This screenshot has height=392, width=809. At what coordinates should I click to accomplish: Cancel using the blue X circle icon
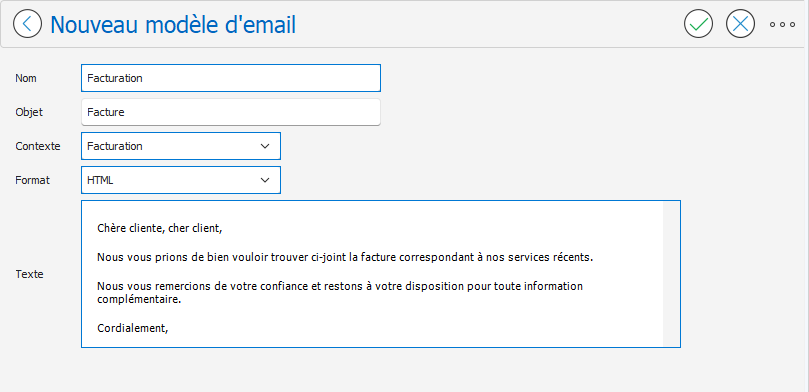pyautogui.click(x=740, y=24)
